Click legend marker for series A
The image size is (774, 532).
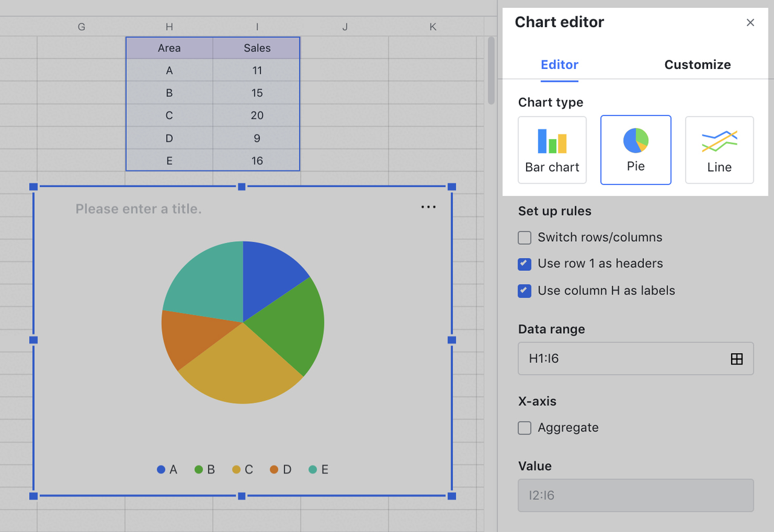click(x=161, y=470)
